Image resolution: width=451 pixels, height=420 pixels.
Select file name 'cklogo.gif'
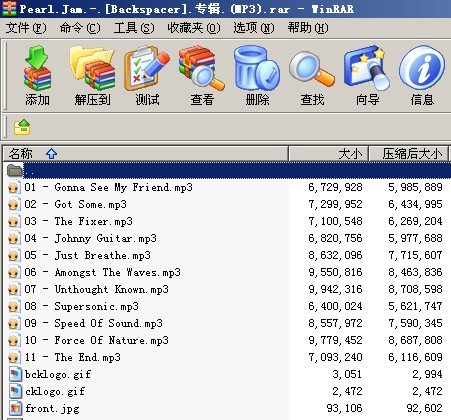(x=55, y=391)
